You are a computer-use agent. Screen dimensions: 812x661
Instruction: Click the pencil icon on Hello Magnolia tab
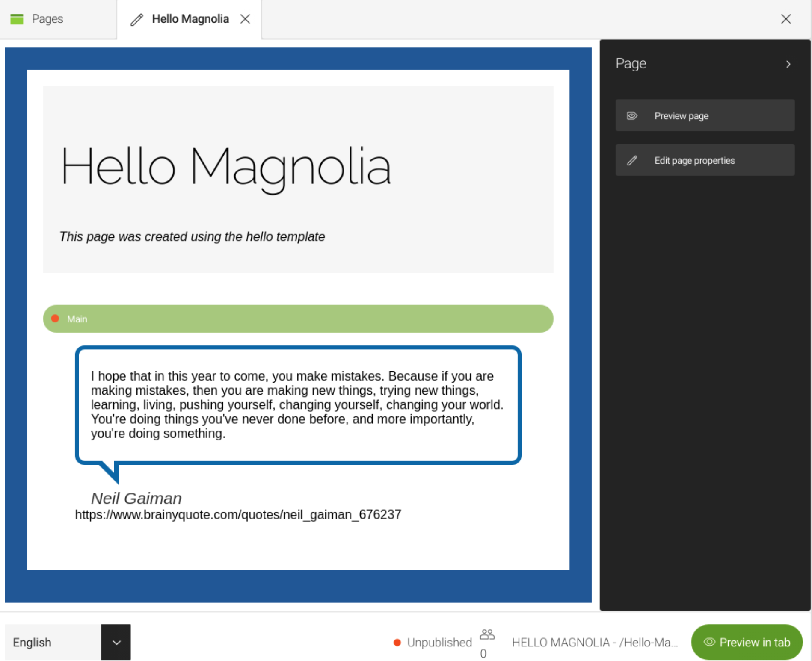click(x=137, y=19)
